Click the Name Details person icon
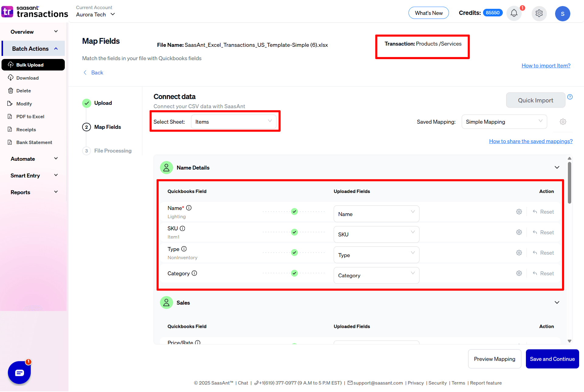This screenshot has height=392, width=584. pos(166,167)
